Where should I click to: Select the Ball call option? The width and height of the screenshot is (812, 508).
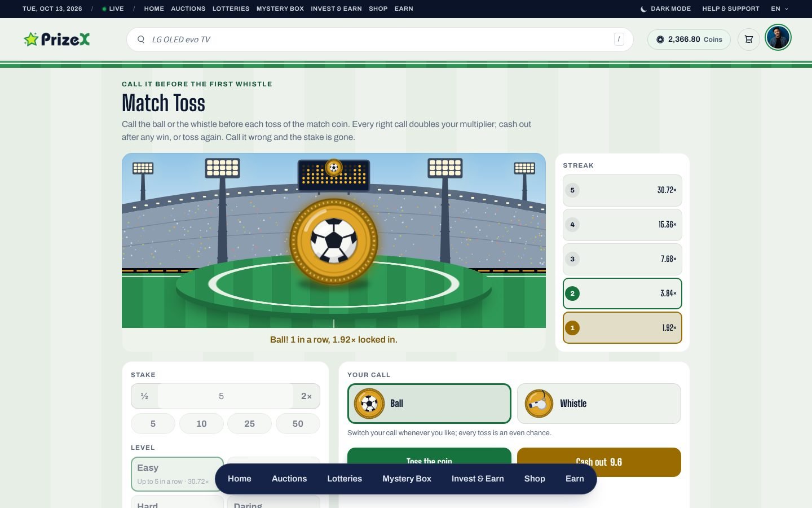point(429,404)
